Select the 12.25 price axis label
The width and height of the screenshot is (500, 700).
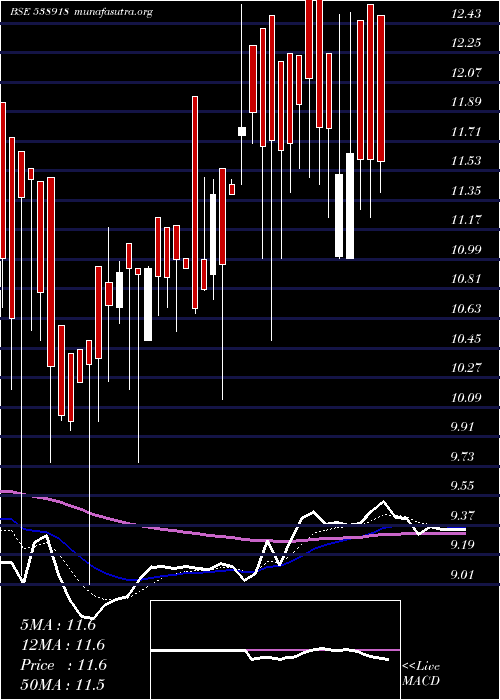pos(466,43)
